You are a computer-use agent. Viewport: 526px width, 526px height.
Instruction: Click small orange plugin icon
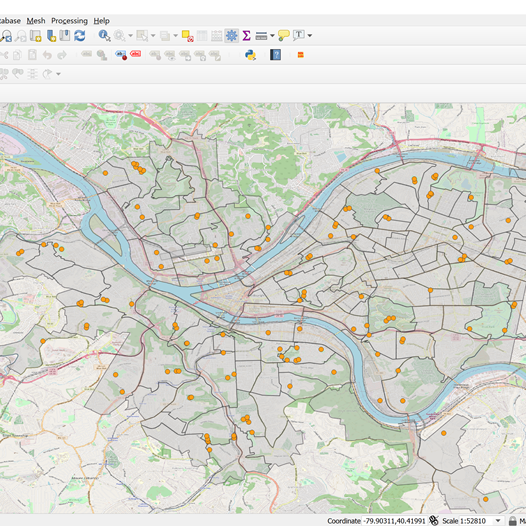tap(301, 55)
